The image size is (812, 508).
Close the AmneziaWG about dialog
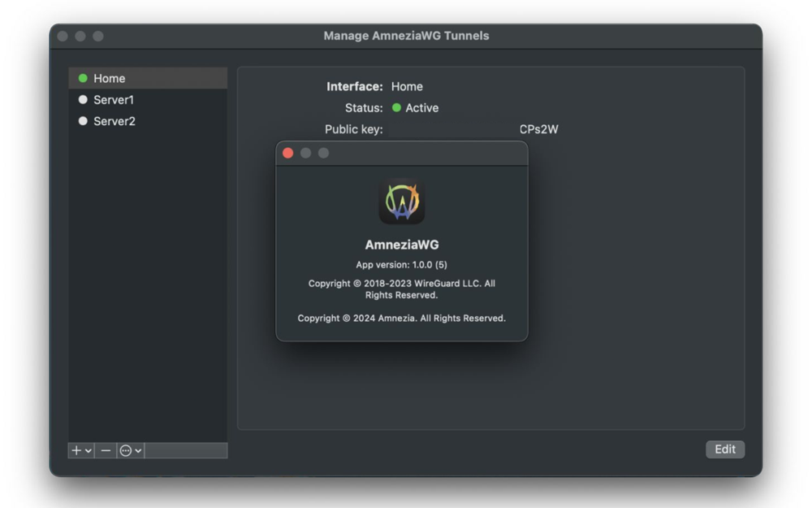pyautogui.click(x=288, y=153)
